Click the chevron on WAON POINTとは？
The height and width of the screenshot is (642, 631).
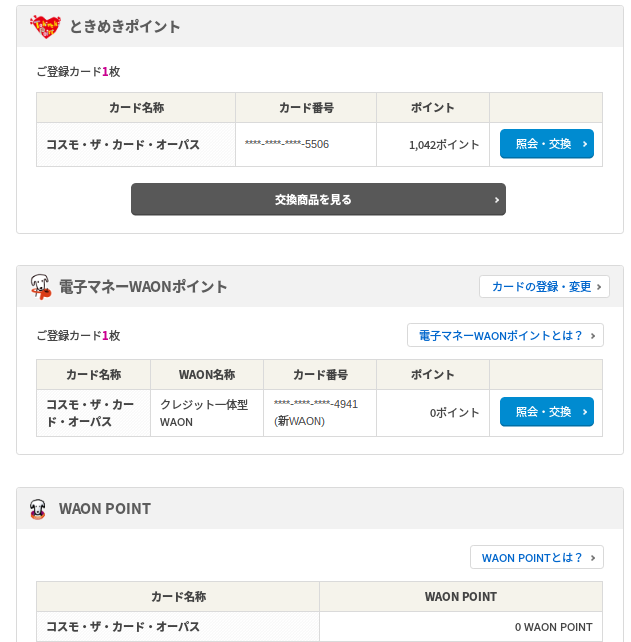pos(593,558)
